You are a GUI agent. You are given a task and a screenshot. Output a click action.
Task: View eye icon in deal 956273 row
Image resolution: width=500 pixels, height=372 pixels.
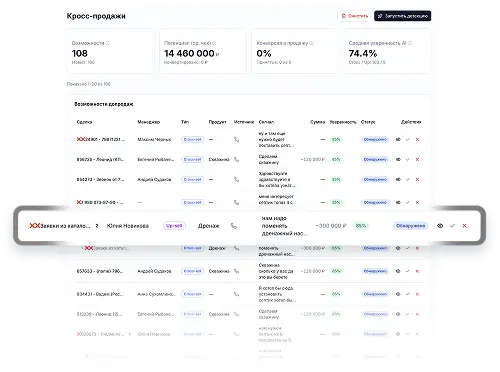click(x=398, y=179)
